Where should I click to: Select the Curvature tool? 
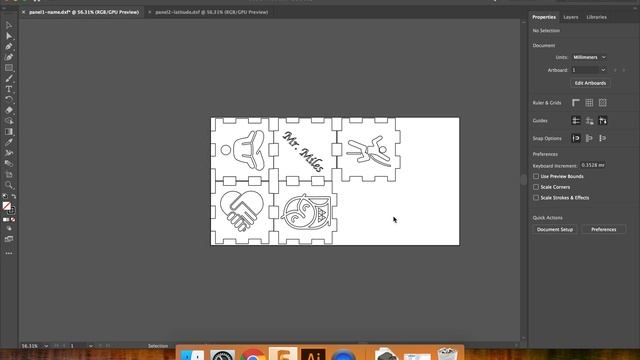click(9, 57)
